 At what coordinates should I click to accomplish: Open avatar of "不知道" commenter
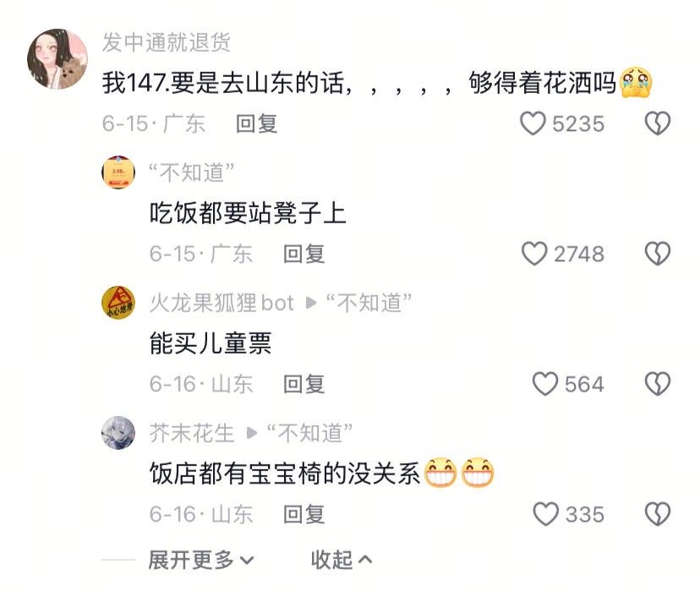coord(118,172)
